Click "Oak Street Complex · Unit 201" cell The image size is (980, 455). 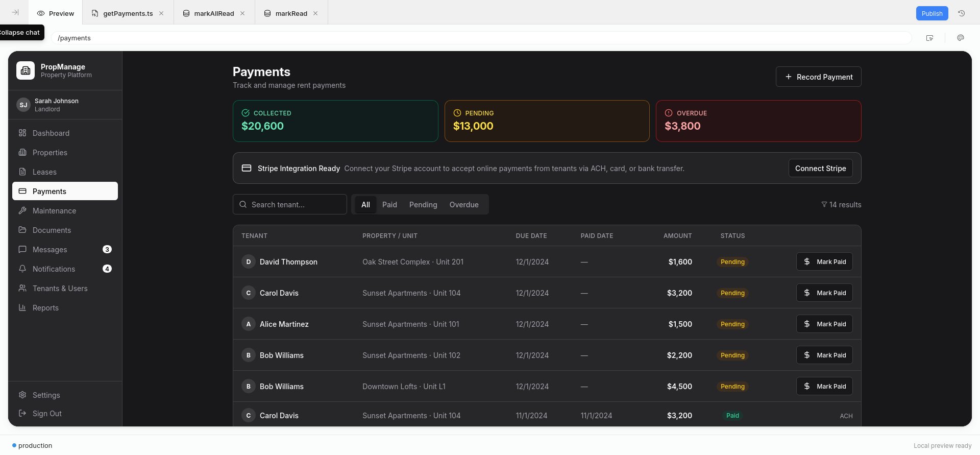click(413, 261)
